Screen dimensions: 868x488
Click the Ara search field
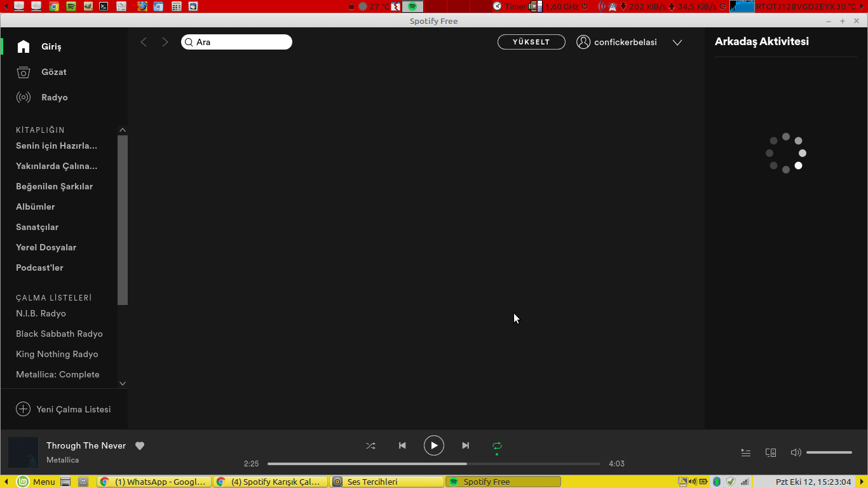[236, 42]
